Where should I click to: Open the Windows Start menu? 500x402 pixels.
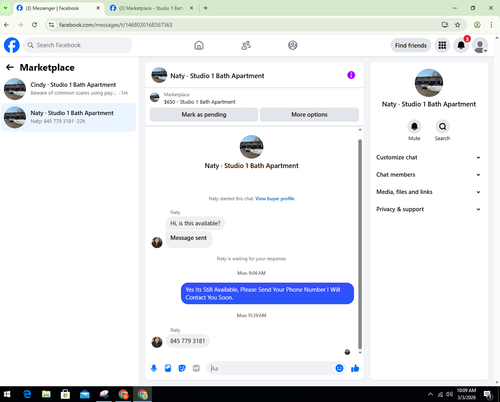[7, 394]
